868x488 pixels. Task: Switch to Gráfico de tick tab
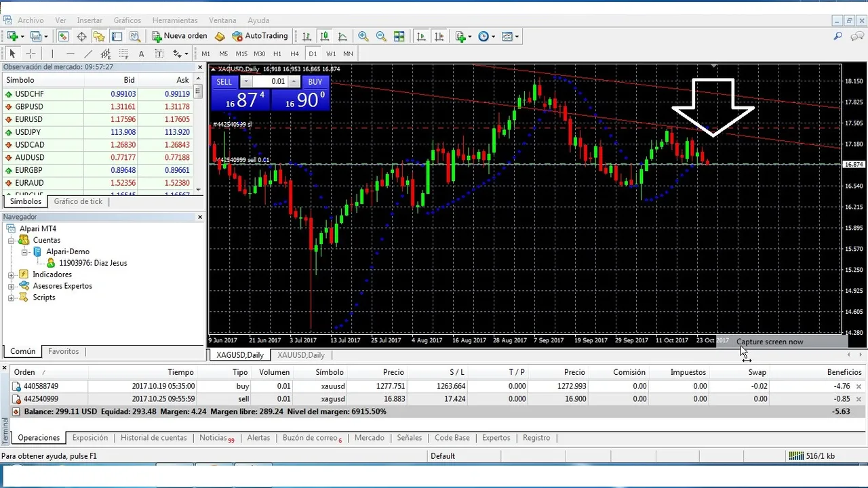coord(78,201)
